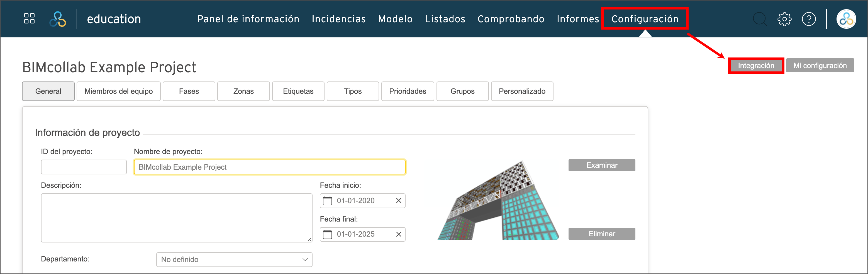The width and height of the screenshot is (868, 274).
Task: Go to Panel de información
Action: [248, 19]
